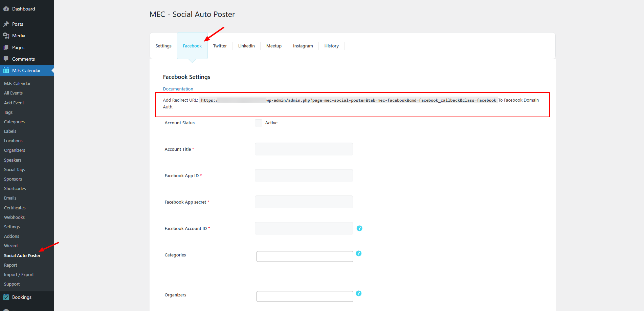The width and height of the screenshot is (644, 311).
Task: Toggle the Account Status Active checkbox
Action: click(x=259, y=123)
